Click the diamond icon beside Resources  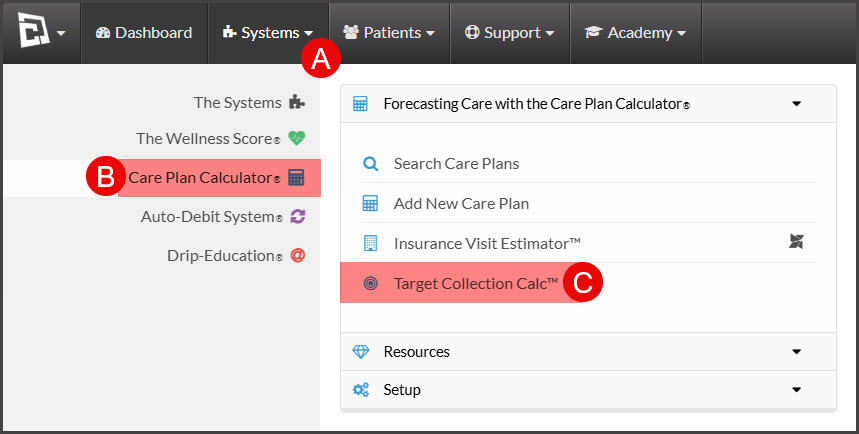click(x=360, y=352)
